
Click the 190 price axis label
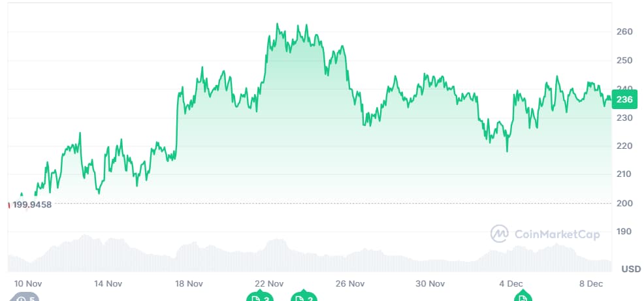[x=624, y=232]
